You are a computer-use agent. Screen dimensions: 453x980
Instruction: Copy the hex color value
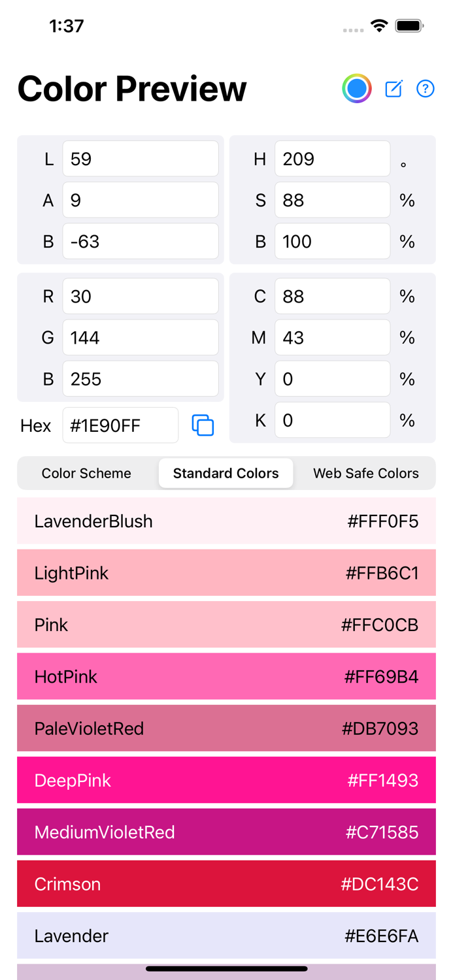(x=203, y=425)
